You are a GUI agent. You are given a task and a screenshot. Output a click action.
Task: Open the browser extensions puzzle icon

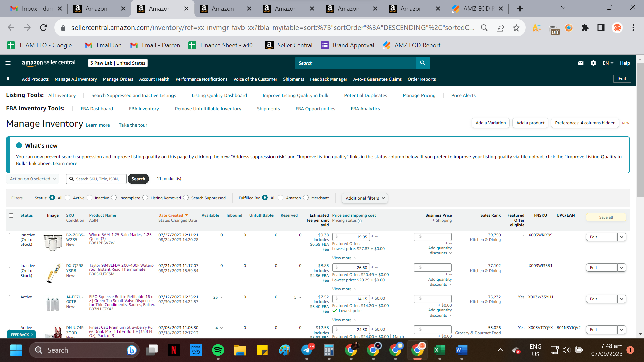click(x=585, y=28)
